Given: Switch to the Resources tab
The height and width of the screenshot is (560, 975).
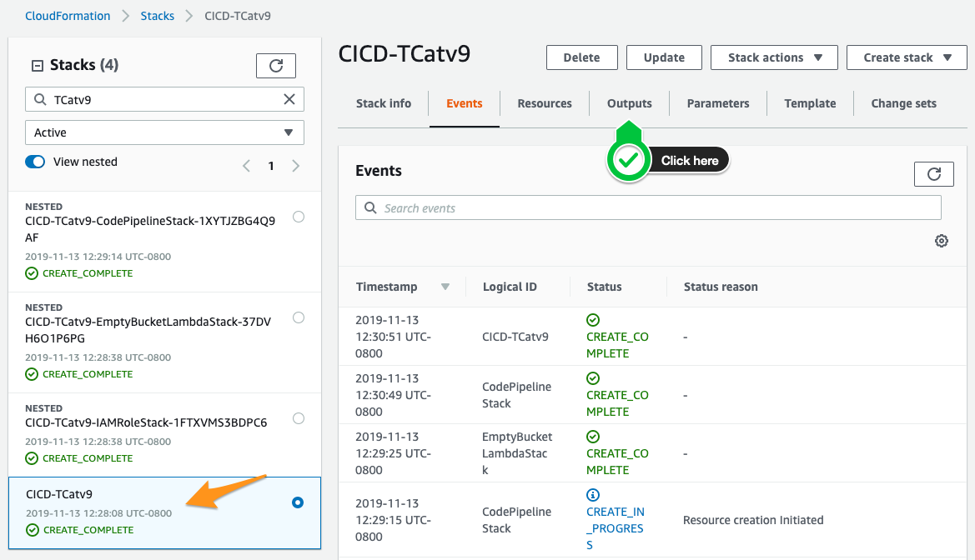Looking at the screenshot, I should click(545, 103).
